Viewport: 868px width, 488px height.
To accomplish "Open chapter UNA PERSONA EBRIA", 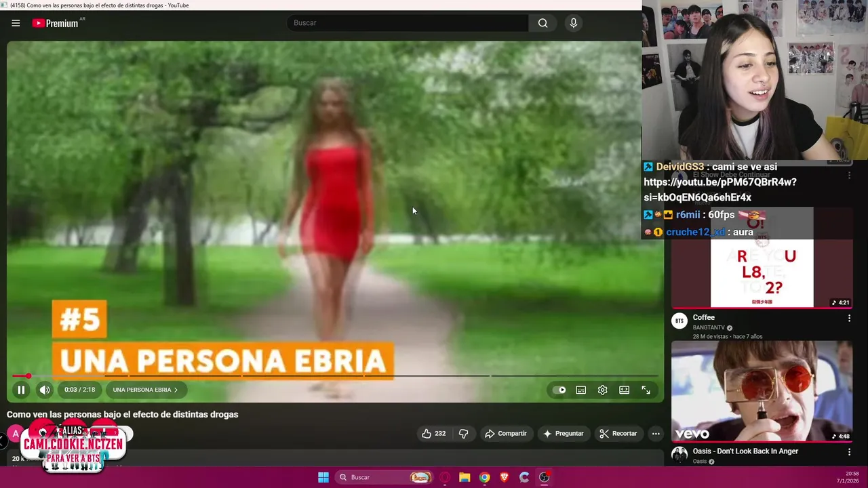I will pos(145,390).
